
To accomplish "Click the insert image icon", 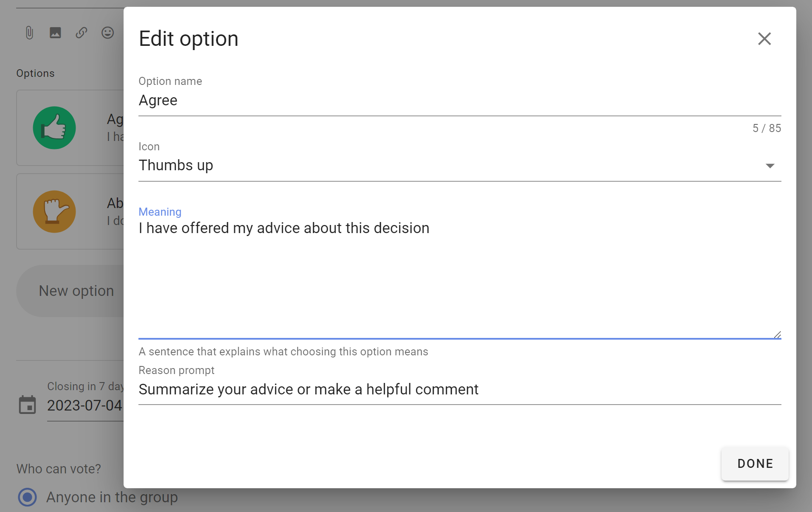I will pyautogui.click(x=55, y=33).
